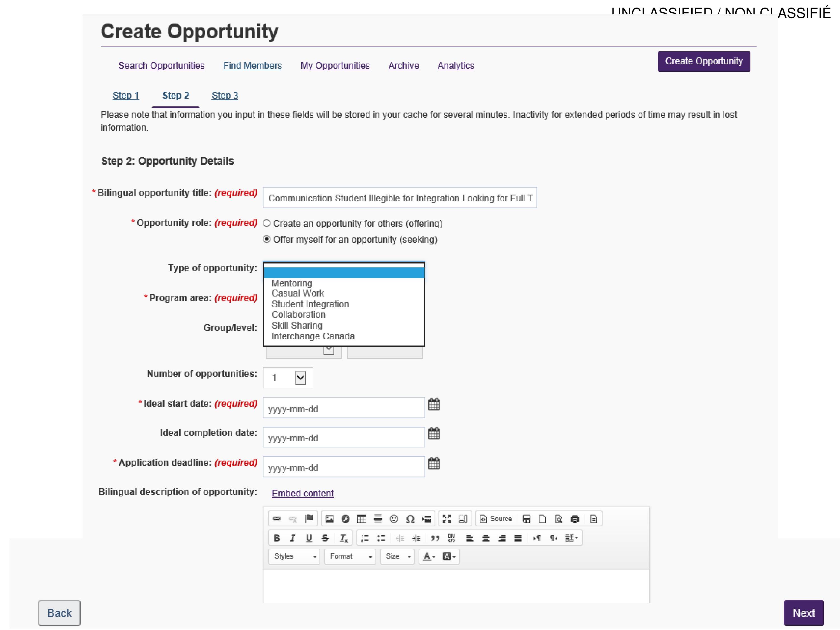Open the Styles dropdown
840x630 pixels.
tap(294, 556)
